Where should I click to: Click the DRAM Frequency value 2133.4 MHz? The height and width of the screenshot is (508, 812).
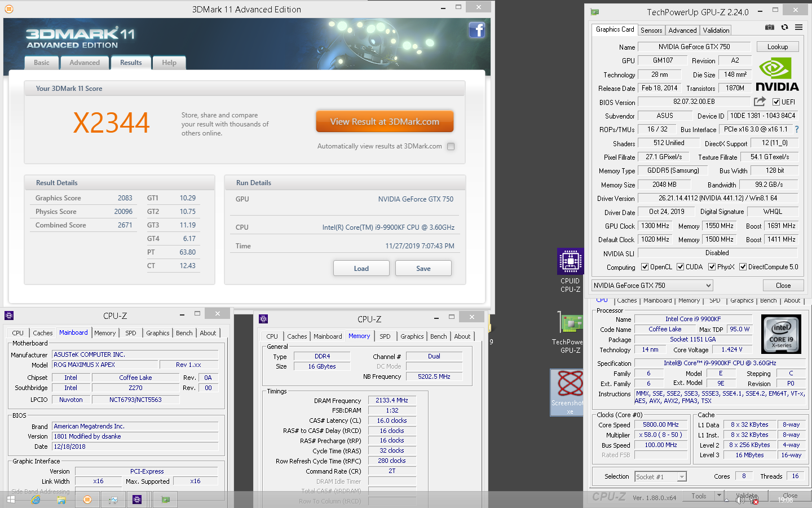pyautogui.click(x=392, y=400)
